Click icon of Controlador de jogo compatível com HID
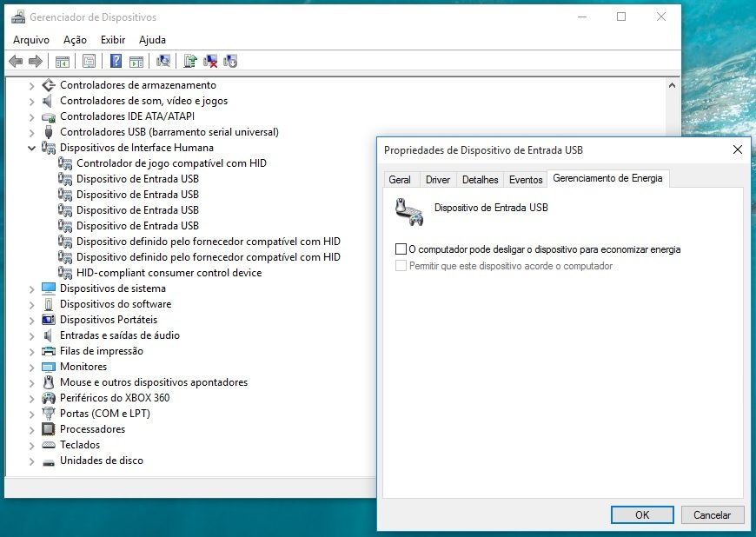 click(x=65, y=163)
